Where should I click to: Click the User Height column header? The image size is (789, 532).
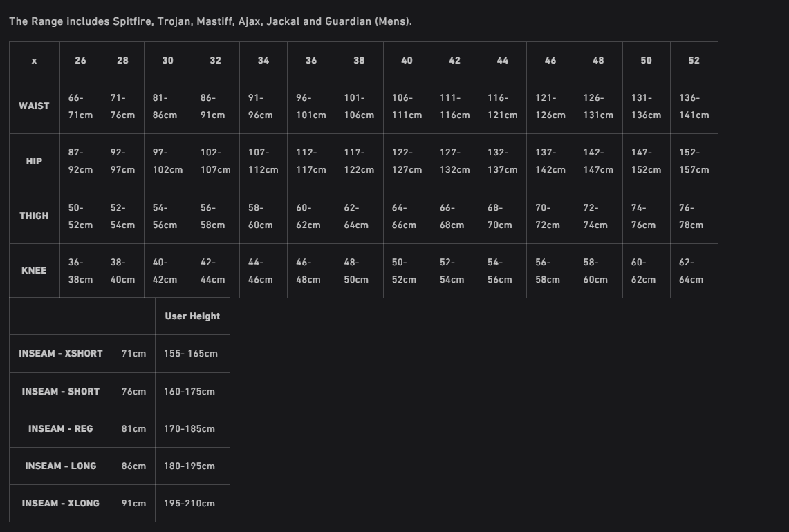(x=192, y=316)
